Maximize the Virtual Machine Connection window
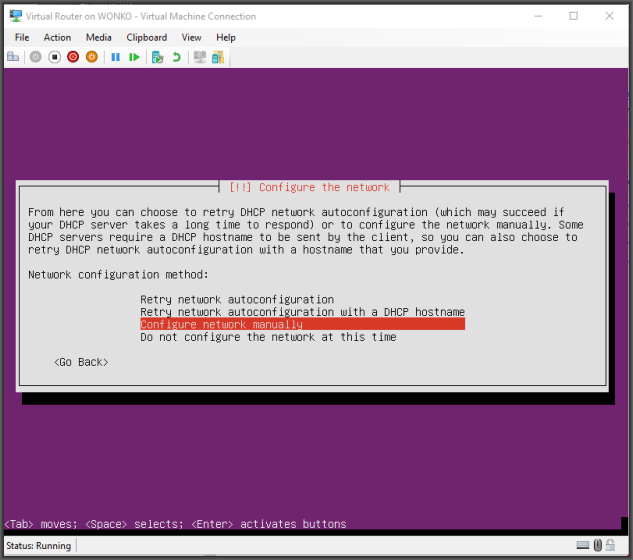The width and height of the screenshot is (633, 560). (x=574, y=16)
